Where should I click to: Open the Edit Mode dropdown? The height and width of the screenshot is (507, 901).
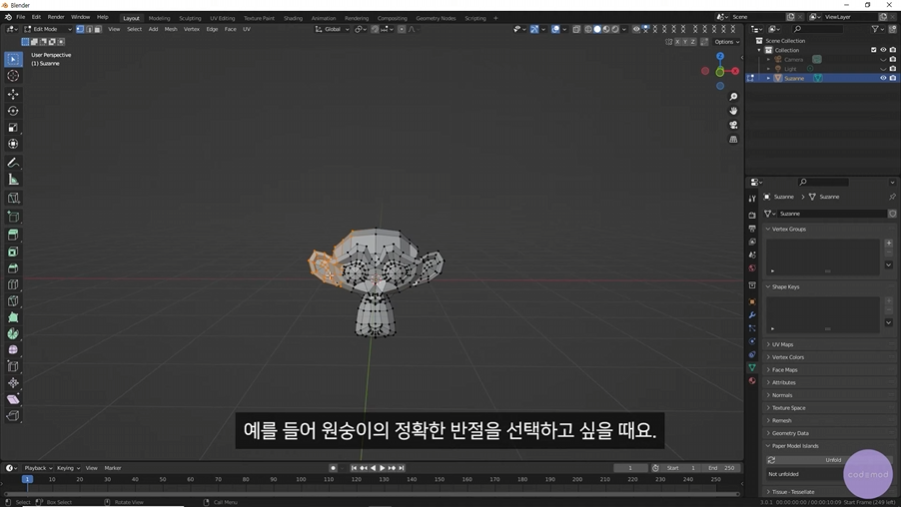48,29
